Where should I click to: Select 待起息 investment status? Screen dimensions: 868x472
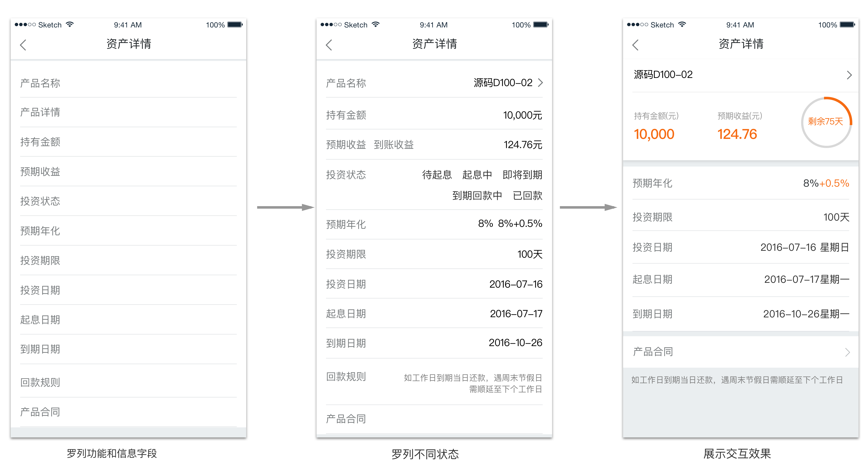pyautogui.click(x=437, y=175)
